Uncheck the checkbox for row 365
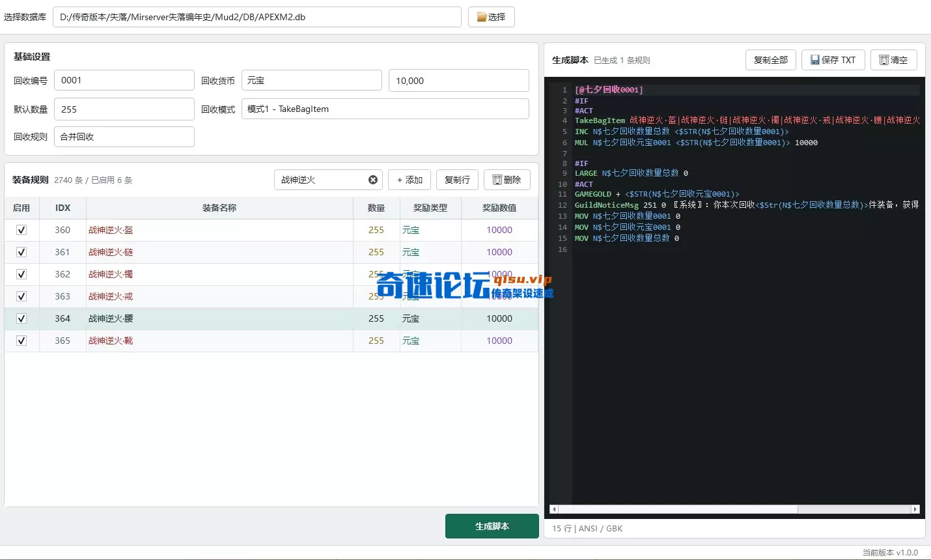Image resolution: width=931 pixels, height=560 pixels. (x=21, y=341)
